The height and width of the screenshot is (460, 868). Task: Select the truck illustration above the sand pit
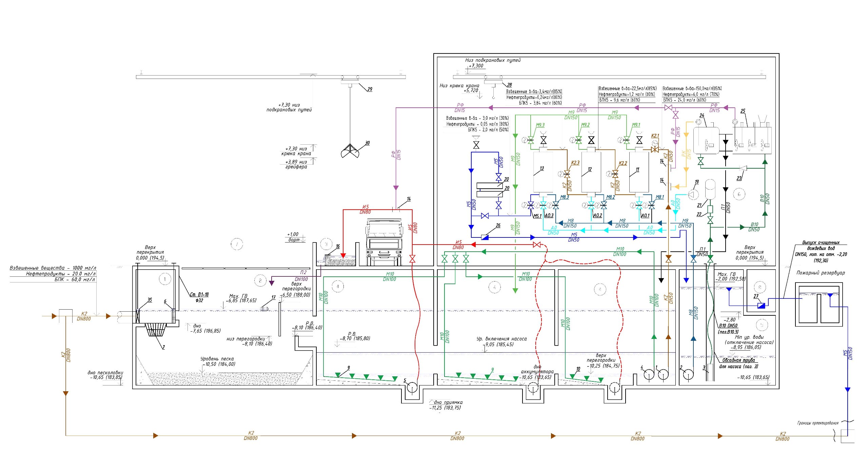pos(384,242)
